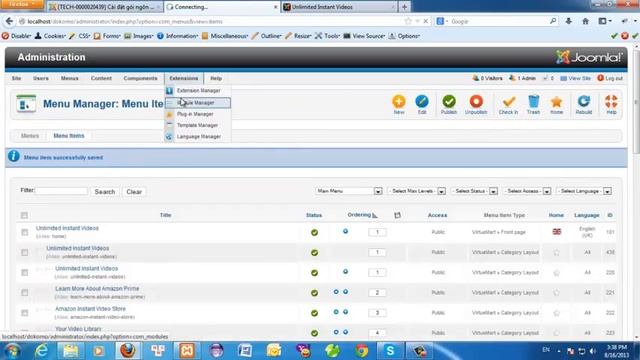The width and height of the screenshot is (640, 360).
Task: Open the Select Status dropdown
Action: pyautogui.click(x=474, y=191)
